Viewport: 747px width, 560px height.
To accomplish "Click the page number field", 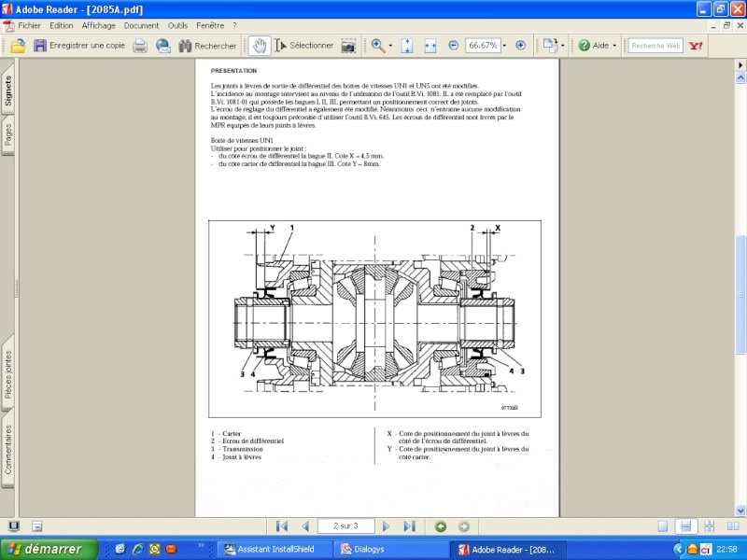I will click(346, 526).
